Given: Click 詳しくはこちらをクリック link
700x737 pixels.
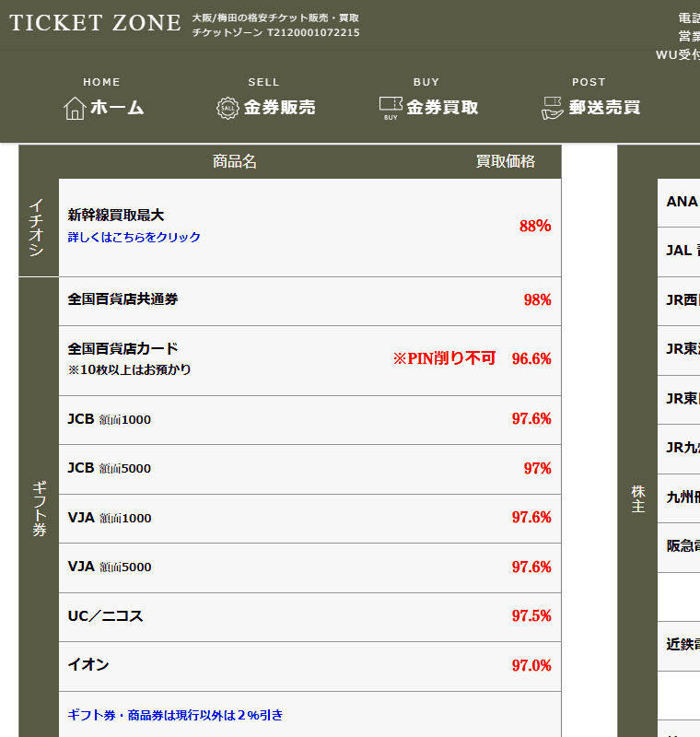Looking at the screenshot, I should tap(134, 237).
